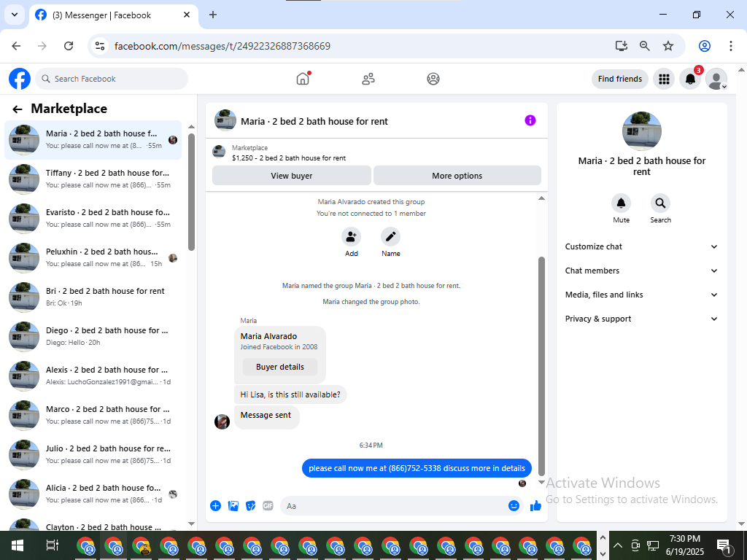This screenshot has width=747, height=560.
Task: Send a thumbs-up like
Action: pyautogui.click(x=536, y=506)
